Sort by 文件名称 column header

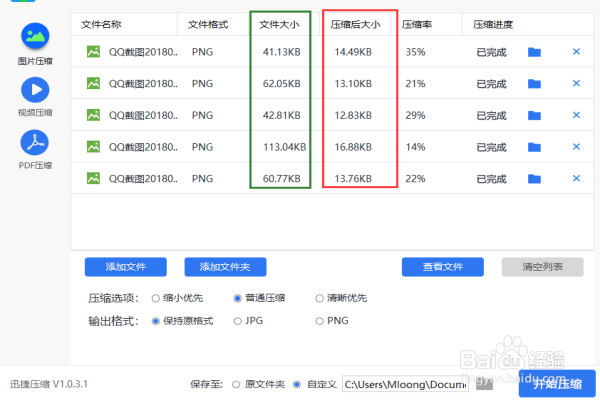click(x=101, y=25)
